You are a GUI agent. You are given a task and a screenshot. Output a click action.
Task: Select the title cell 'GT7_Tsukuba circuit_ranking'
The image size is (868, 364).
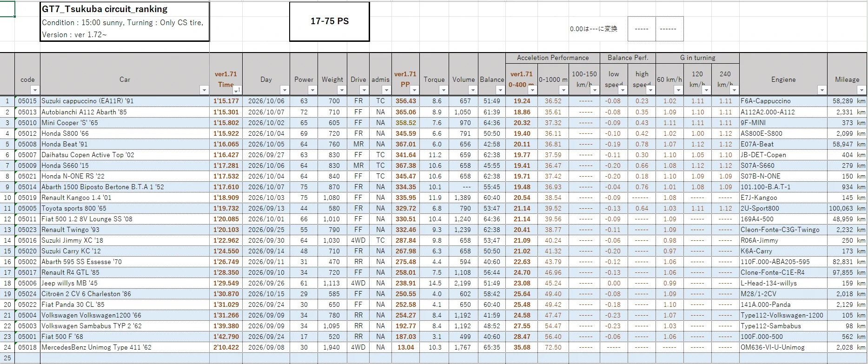125,9
